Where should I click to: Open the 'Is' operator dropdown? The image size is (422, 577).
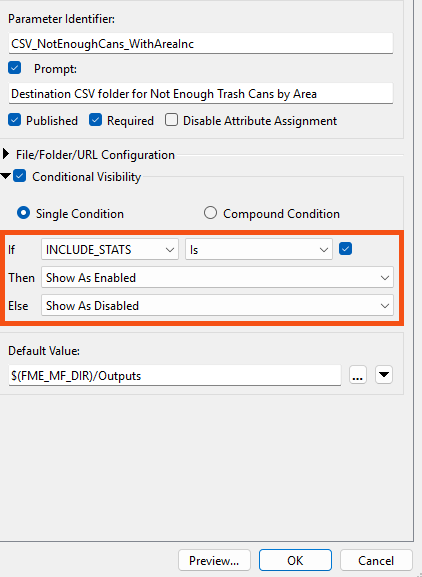pos(259,249)
